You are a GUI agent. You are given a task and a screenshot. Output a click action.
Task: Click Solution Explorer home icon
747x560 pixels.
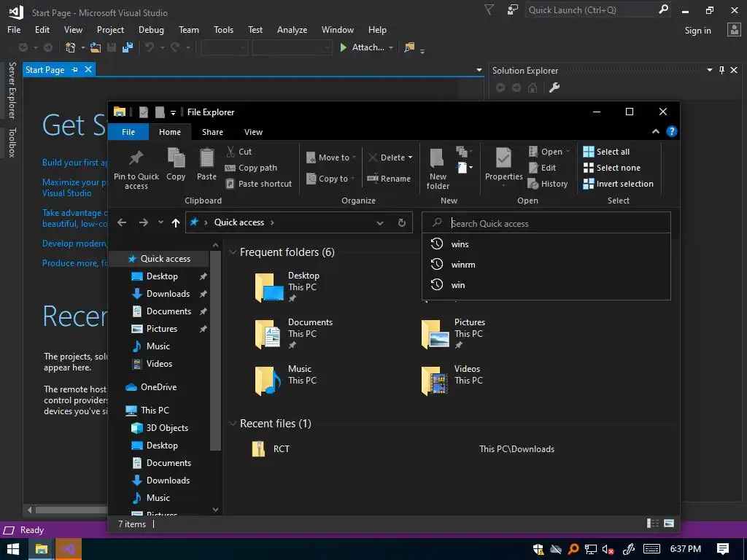pos(533,87)
